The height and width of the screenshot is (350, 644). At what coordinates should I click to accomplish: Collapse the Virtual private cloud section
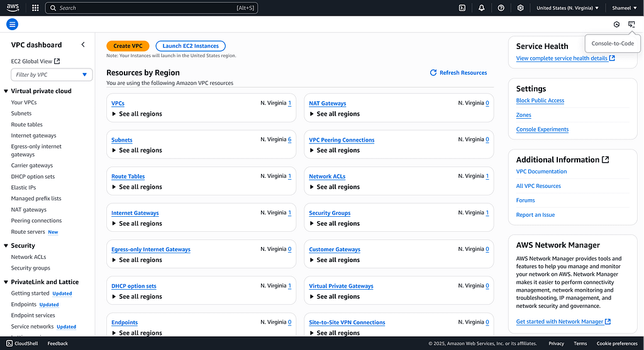point(6,91)
